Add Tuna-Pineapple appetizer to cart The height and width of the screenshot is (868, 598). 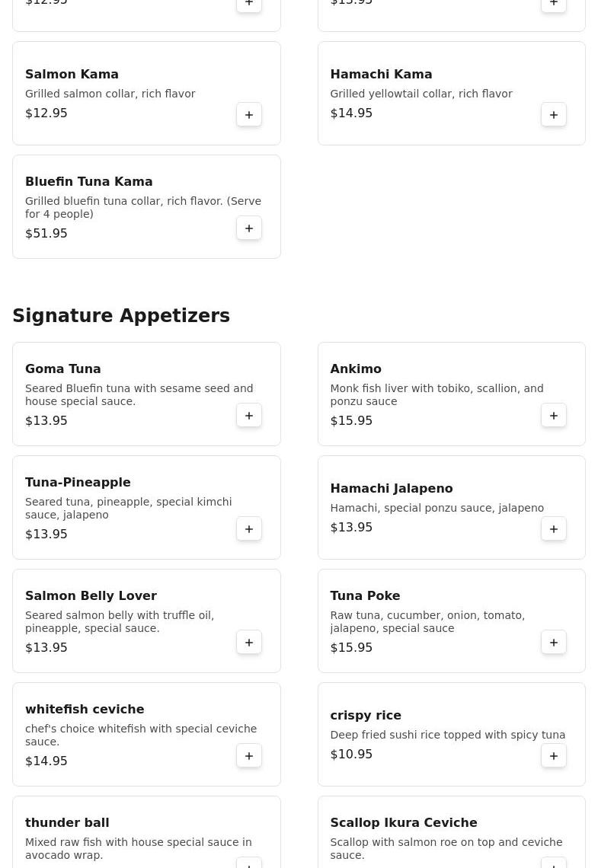tap(249, 529)
